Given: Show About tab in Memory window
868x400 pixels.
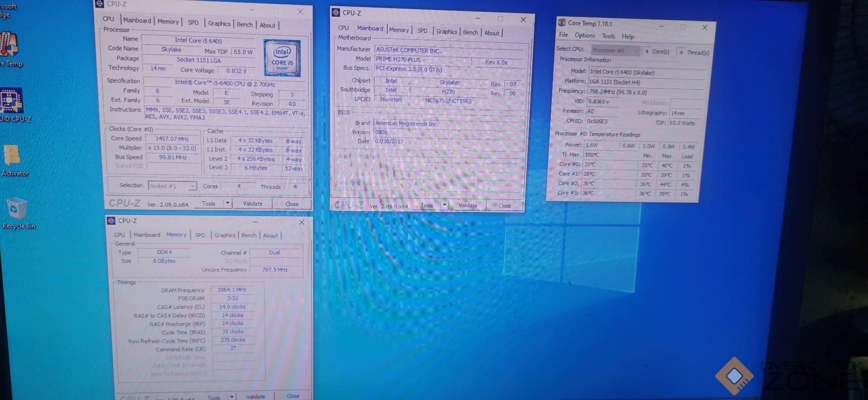Looking at the screenshot, I should pos(270,235).
